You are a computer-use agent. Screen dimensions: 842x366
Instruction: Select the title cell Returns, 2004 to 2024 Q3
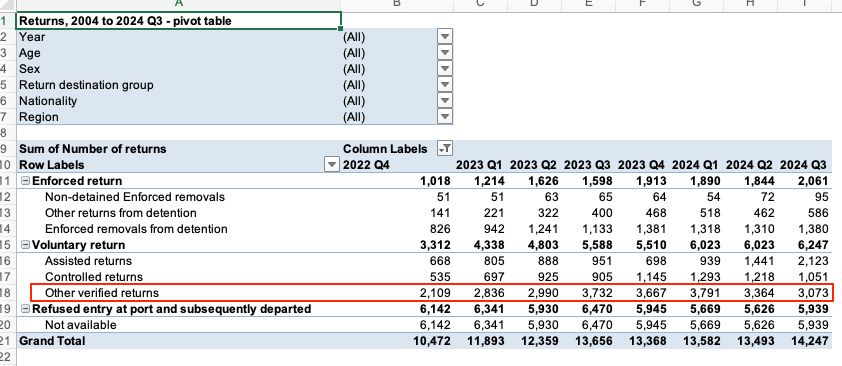(x=179, y=21)
